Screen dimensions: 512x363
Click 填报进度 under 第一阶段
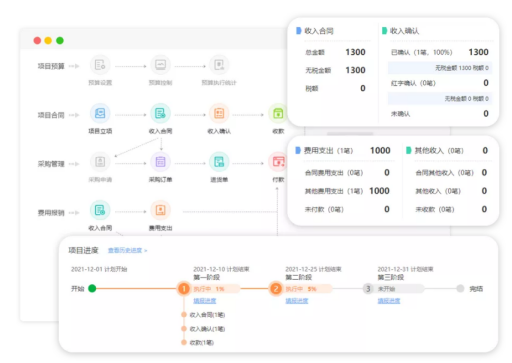pyautogui.click(x=205, y=301)
